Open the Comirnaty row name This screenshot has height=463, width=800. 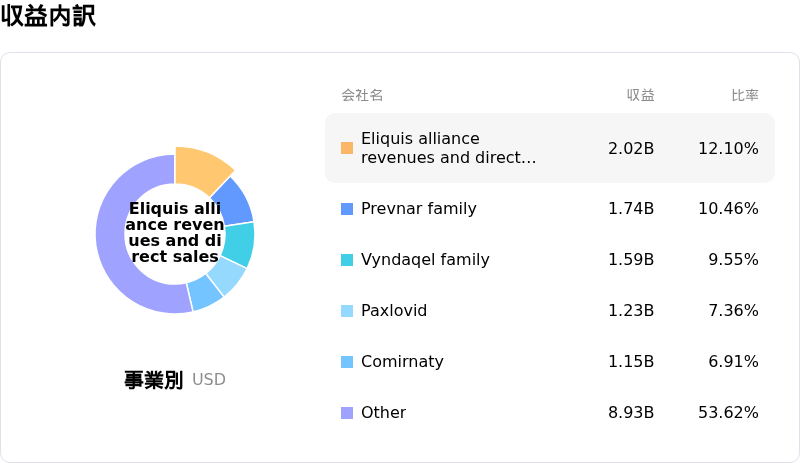pyautogui.click(x=402, y=362)
